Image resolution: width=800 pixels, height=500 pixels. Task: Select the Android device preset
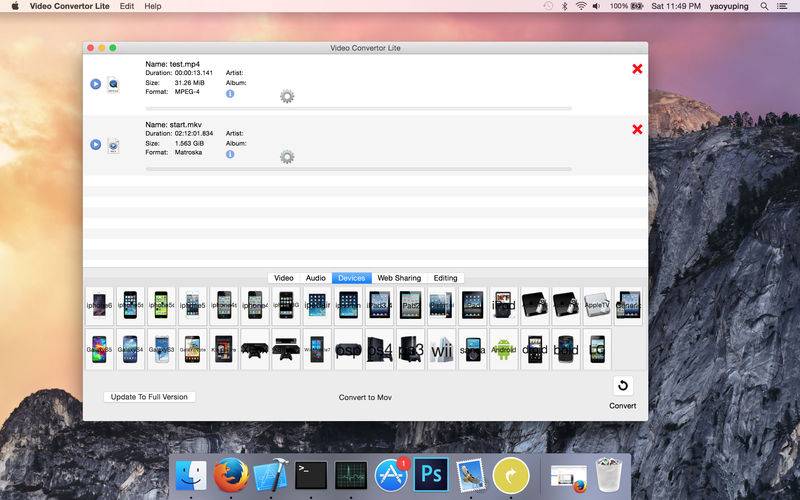(x=504, y=349)
